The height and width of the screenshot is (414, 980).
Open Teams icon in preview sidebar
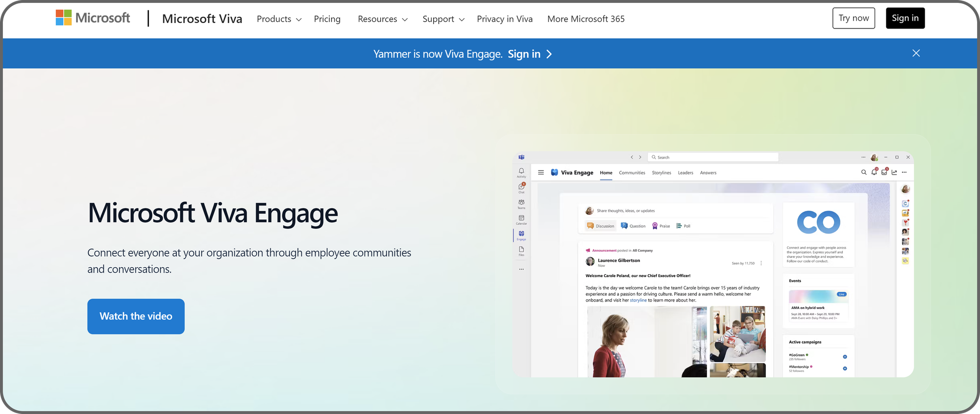pos(521,204)
